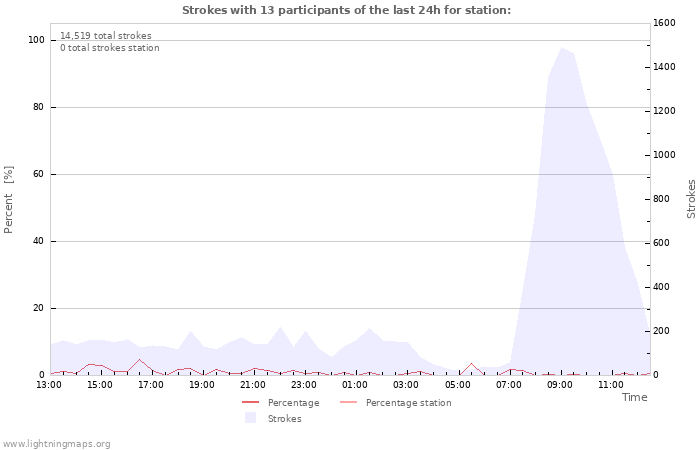Click the 19:00 time axis label
700x450 pixels.
pos(202,385)
